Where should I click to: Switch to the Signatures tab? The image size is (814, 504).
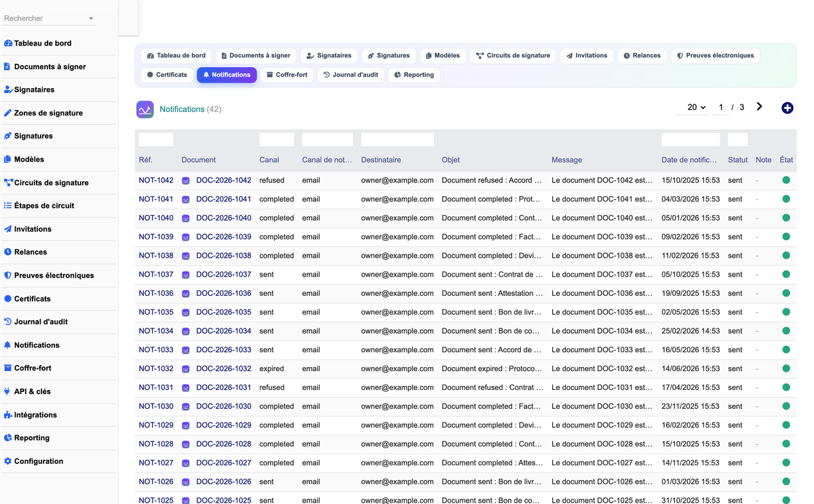pyautogui.click(x=389, y=56)
